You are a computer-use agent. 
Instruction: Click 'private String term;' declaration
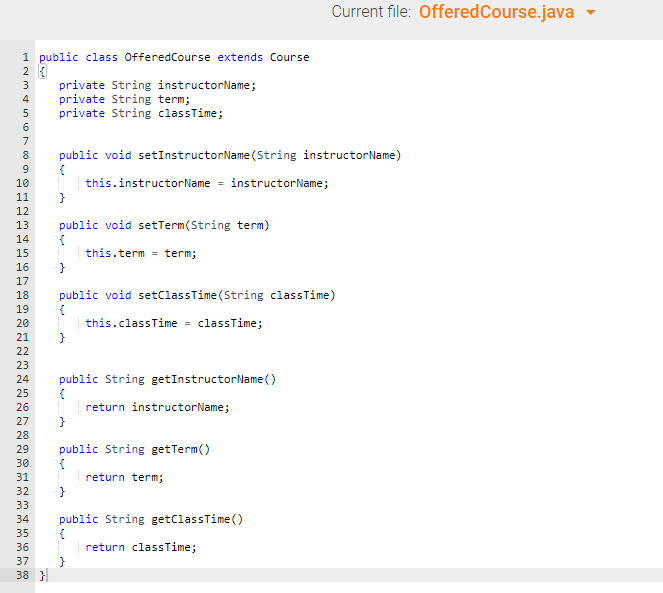tap(125, 99)
